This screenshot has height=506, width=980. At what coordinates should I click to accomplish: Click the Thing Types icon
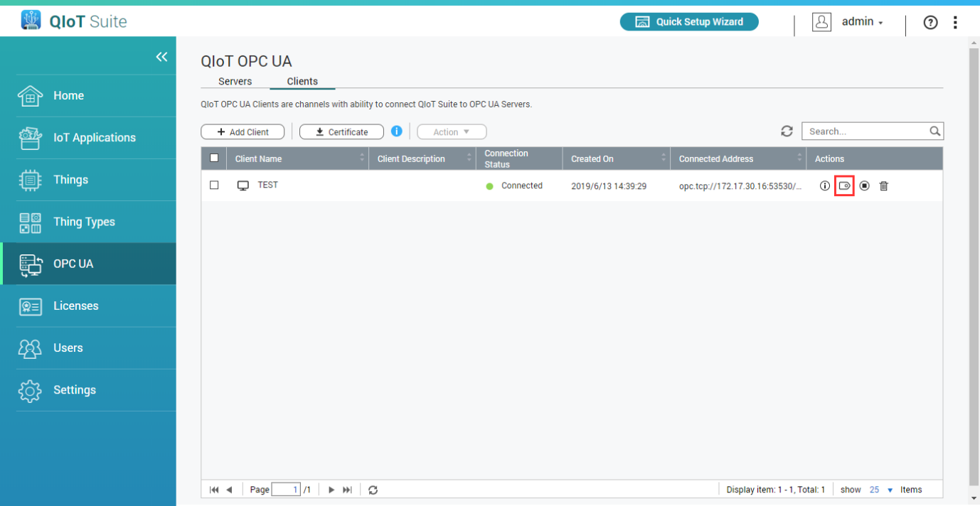(x=30, y=222)
